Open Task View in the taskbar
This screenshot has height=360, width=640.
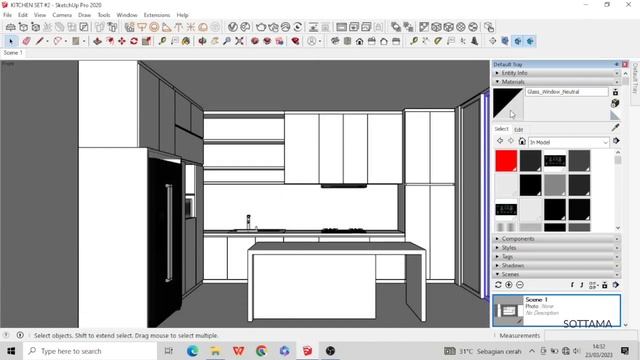coord(169,351)
